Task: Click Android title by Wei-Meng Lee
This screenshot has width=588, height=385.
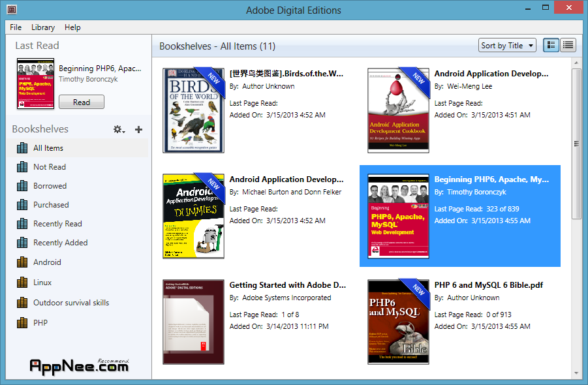Action: point(491,74)
